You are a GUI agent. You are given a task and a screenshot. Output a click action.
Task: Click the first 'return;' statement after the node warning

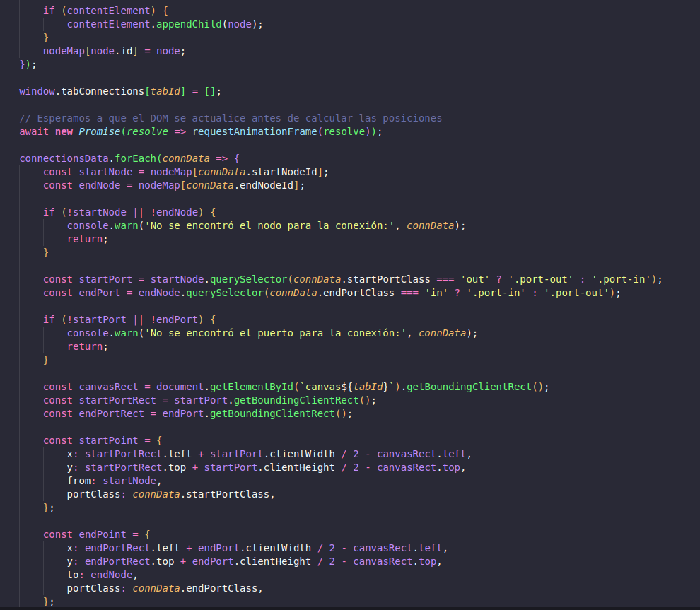[x=88, y=239]
